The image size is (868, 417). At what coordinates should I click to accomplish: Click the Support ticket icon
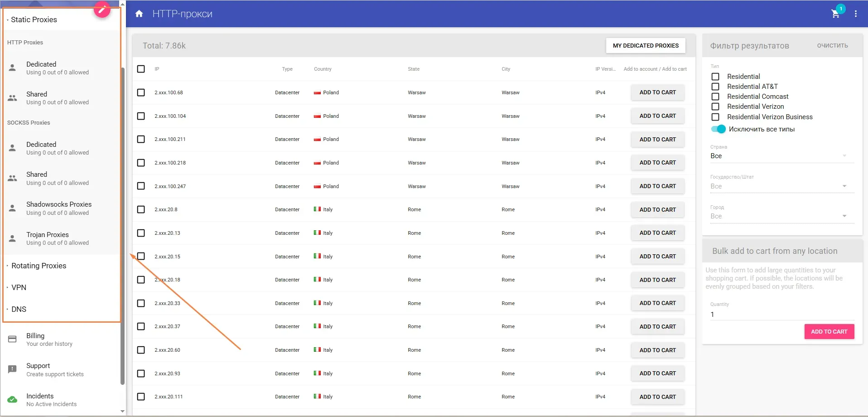(x=12, y=369)
